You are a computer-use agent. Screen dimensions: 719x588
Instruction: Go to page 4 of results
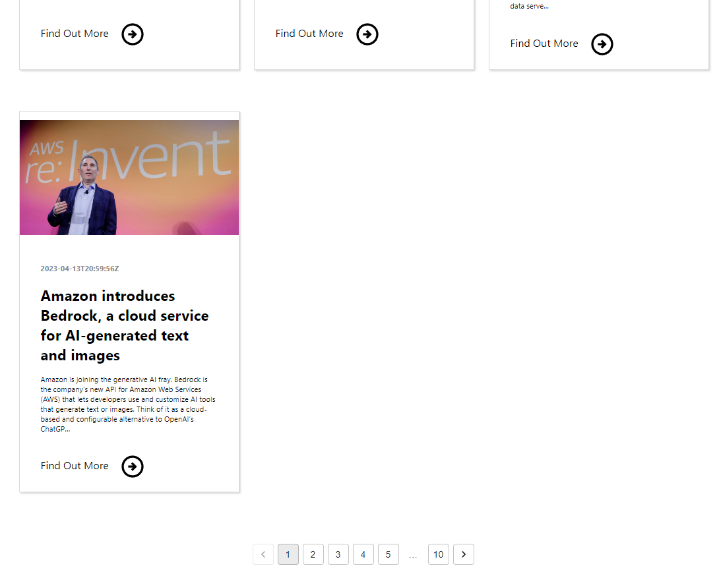click(363, 554)
